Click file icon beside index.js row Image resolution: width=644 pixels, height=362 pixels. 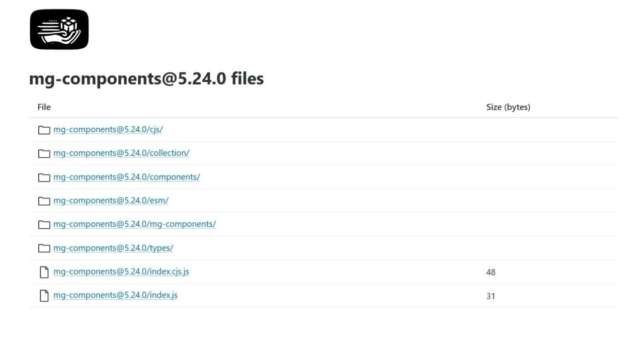click(x=44, y=296)
